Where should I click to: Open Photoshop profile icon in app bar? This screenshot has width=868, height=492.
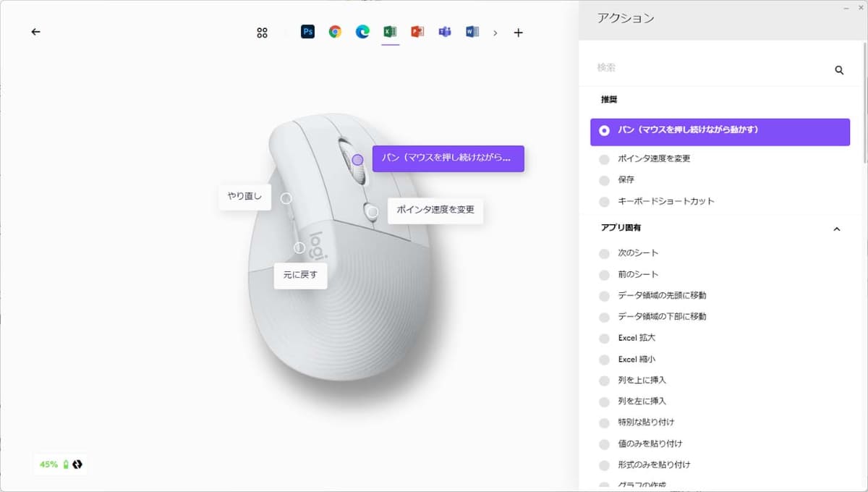(x=307, y=32)
